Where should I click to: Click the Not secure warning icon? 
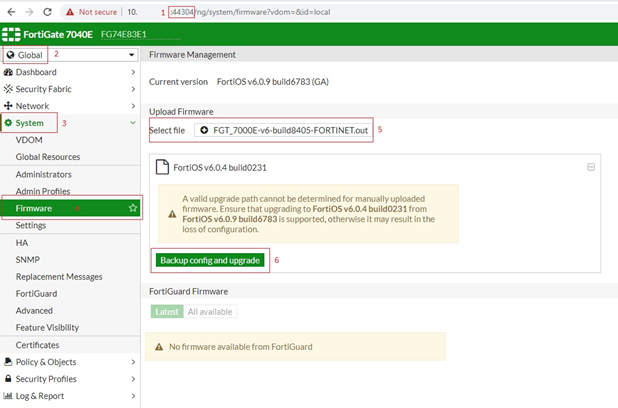click(x=70, y=12)
